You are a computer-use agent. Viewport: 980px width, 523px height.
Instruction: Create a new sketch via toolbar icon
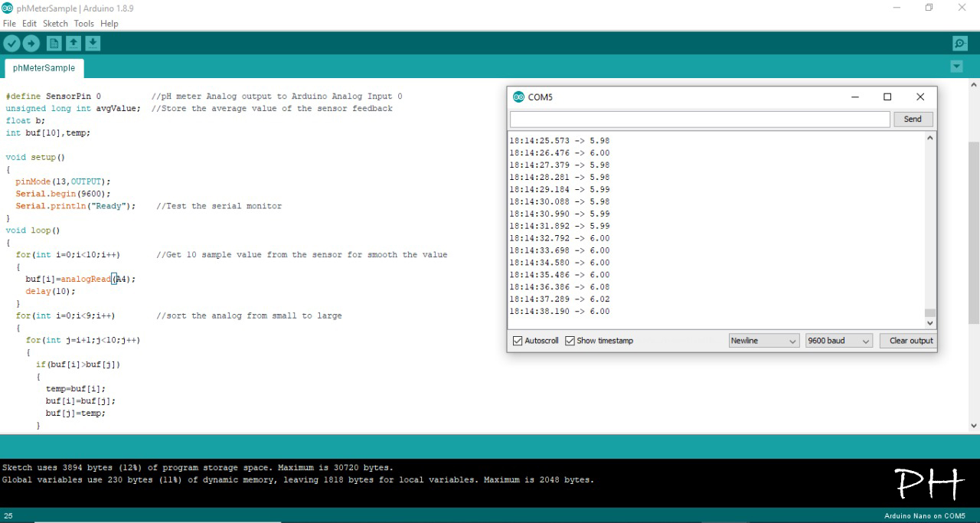point(54,43)
